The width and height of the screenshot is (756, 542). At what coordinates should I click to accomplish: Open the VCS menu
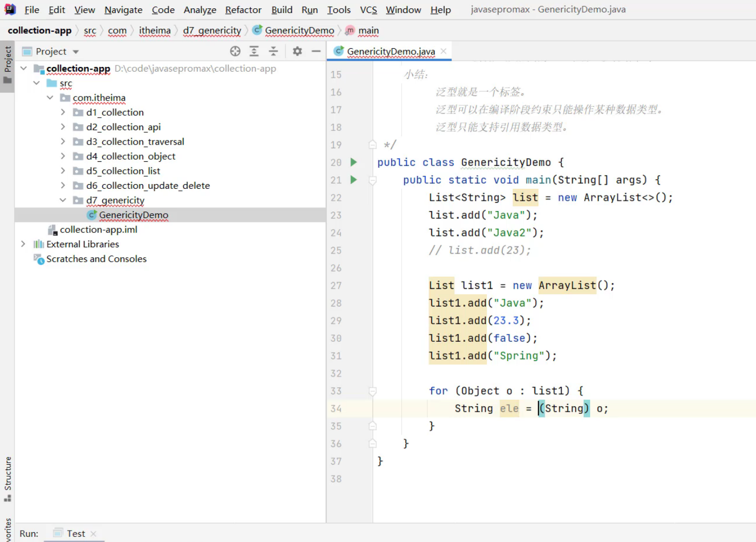pyautogui.click(x=368, y=10)
